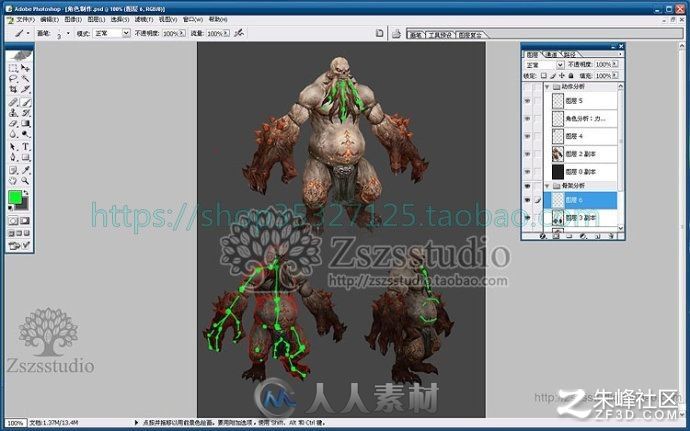Viewport: 690px width, 431px height.
Task: Switch to Quick Mask mode
Action: pyautogui.click(x=25, y=221)
